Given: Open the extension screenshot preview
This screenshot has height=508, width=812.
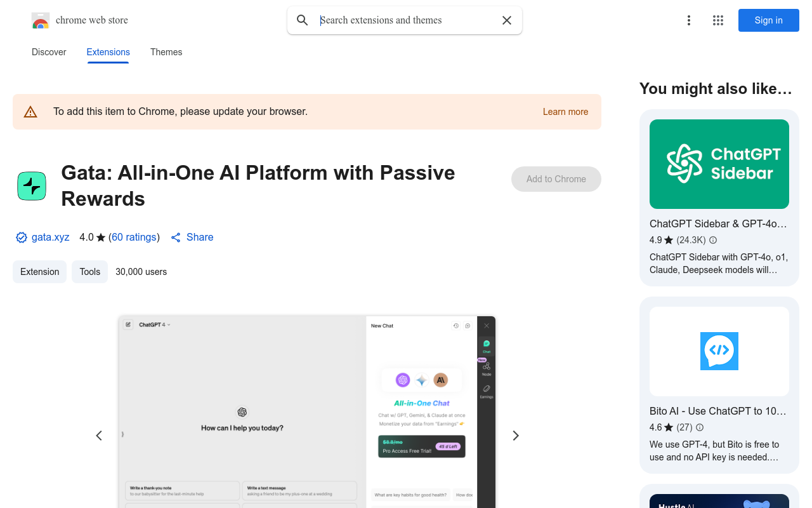Looking at the screenshot, I should coord(307,412).
